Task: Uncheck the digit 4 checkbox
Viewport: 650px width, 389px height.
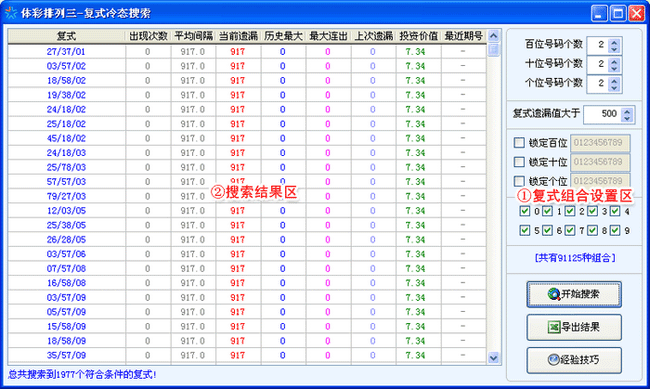Action: pyautogui.click(x=615, y=211)
